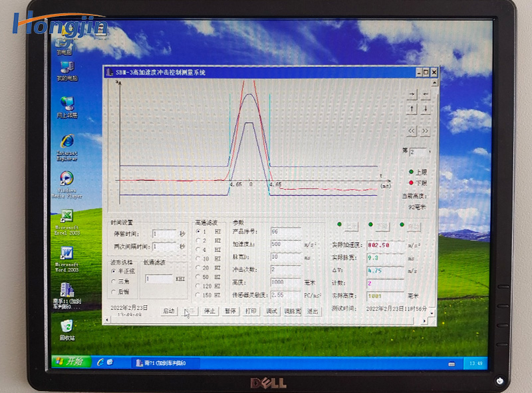Screen dimensions: 532x393
Task: Click the right arrow graph shift button
Action: 412,94
